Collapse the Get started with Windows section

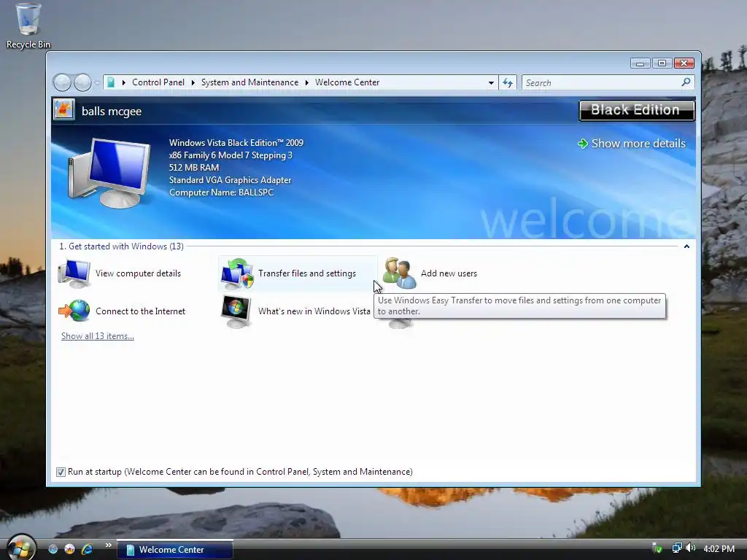point(686,246)
